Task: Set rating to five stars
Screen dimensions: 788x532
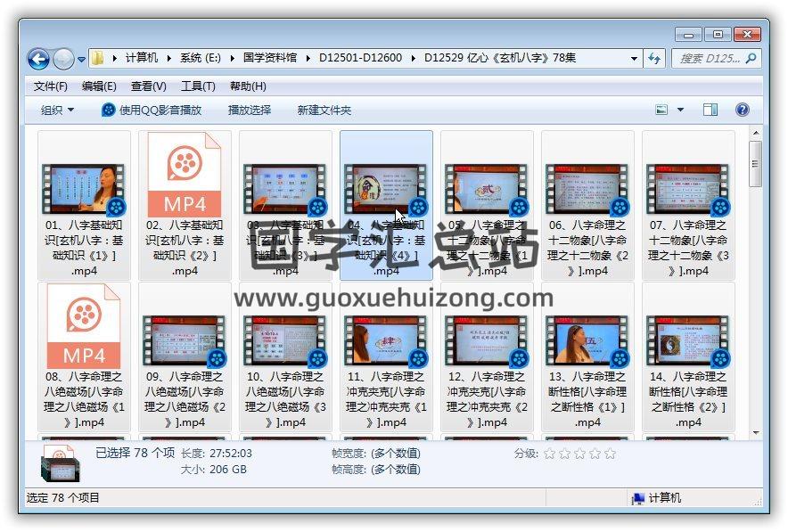Action: coord(611,454)
